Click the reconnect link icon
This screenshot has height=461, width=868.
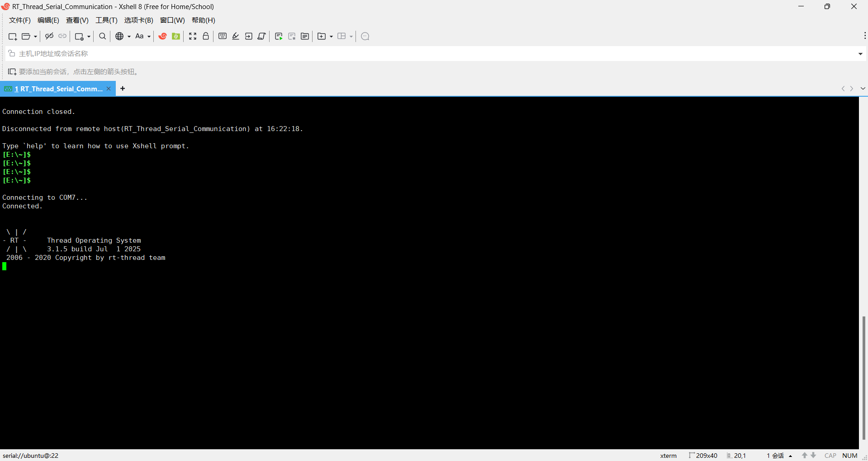[x=62, y=36]
